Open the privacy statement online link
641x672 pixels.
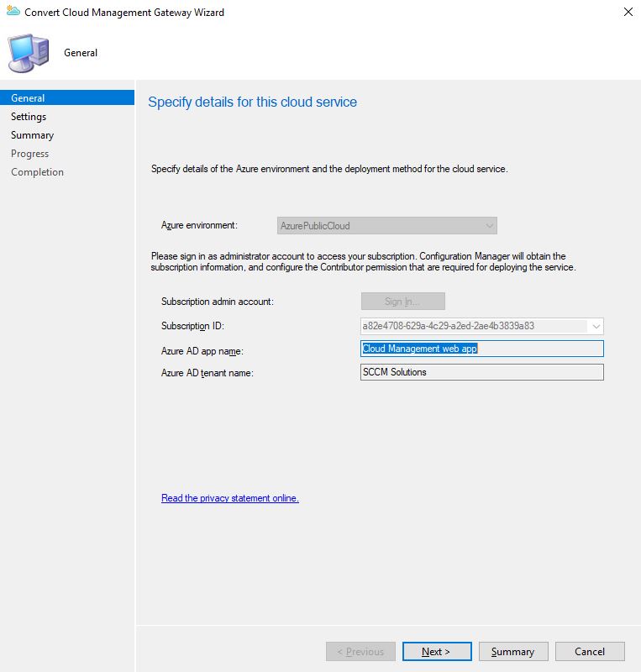point(229,498)
